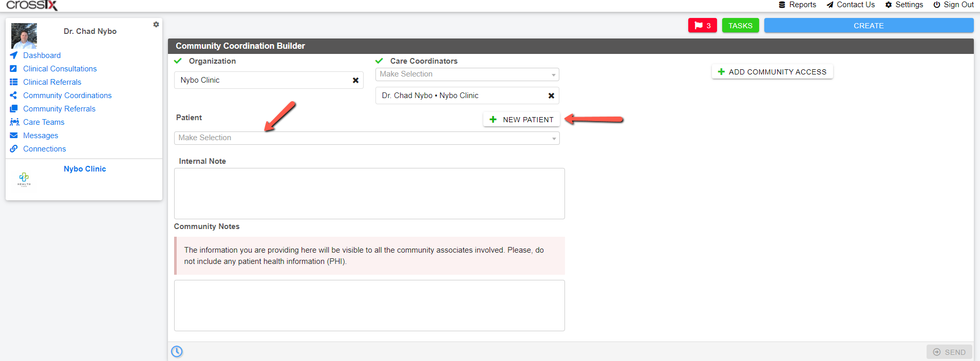Open Settings from the top bar
Screen dimensions: 980x361
click(904, 5)
